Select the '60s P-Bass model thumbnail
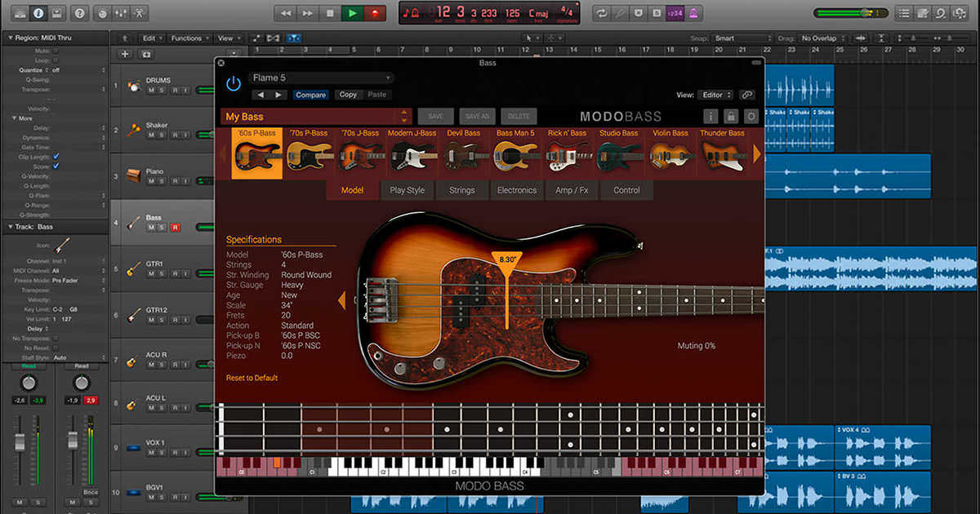 pos(257,153)
